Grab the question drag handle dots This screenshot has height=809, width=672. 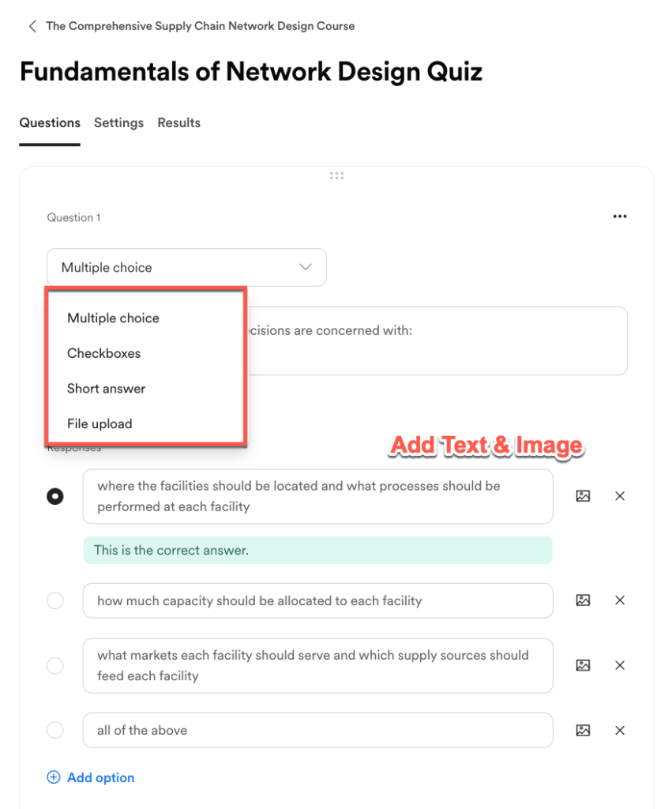(x=336, y=176)
